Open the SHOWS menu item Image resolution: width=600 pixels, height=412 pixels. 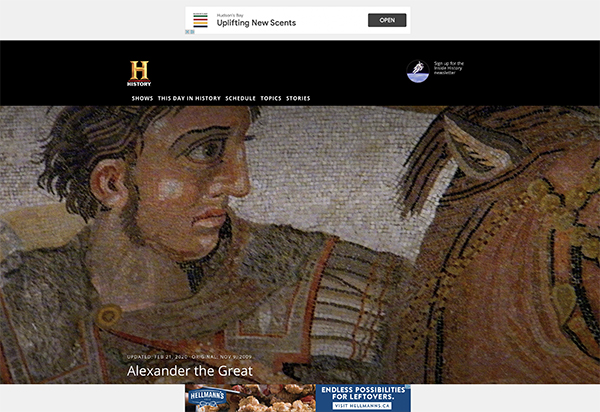point(142,98)
